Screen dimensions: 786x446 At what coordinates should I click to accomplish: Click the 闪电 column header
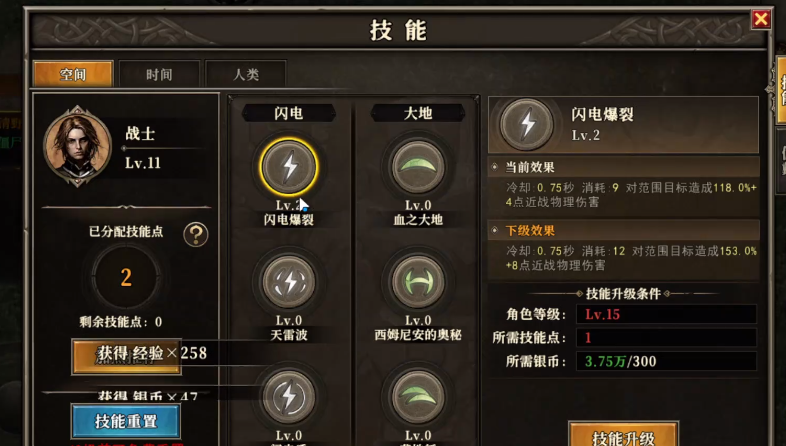pos(289,113)
